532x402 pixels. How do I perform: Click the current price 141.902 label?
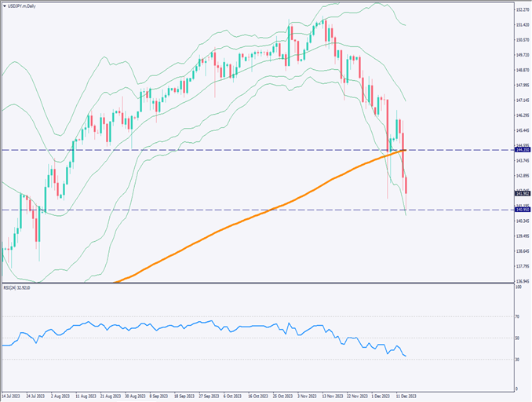[x=521, y=192]
